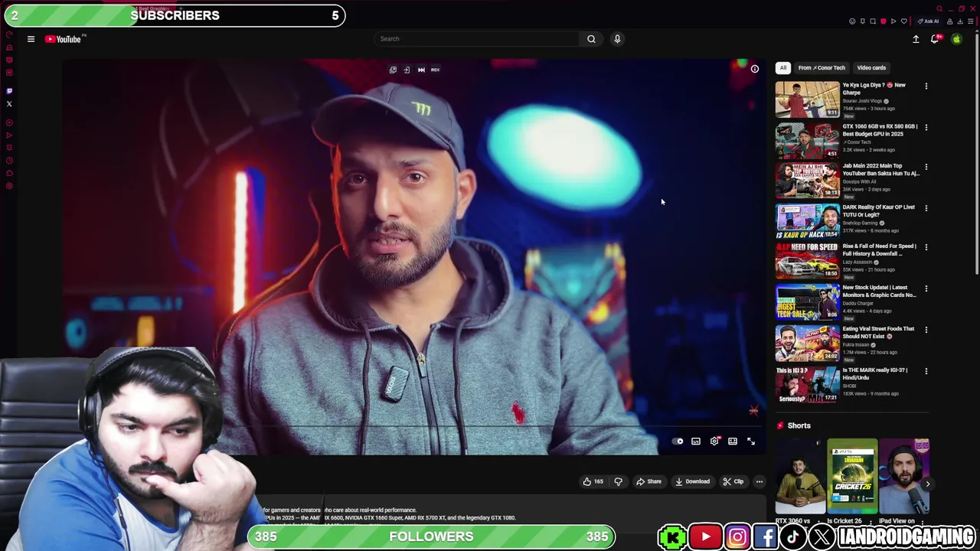Go to the YouTube home logo

coord(64,39)
